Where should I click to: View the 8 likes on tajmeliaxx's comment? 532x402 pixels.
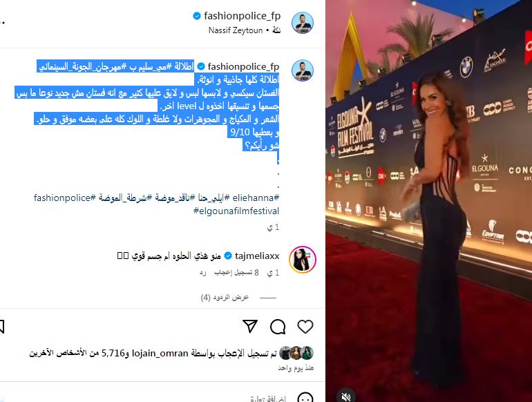pyautogui.click(x=236, y=273)
